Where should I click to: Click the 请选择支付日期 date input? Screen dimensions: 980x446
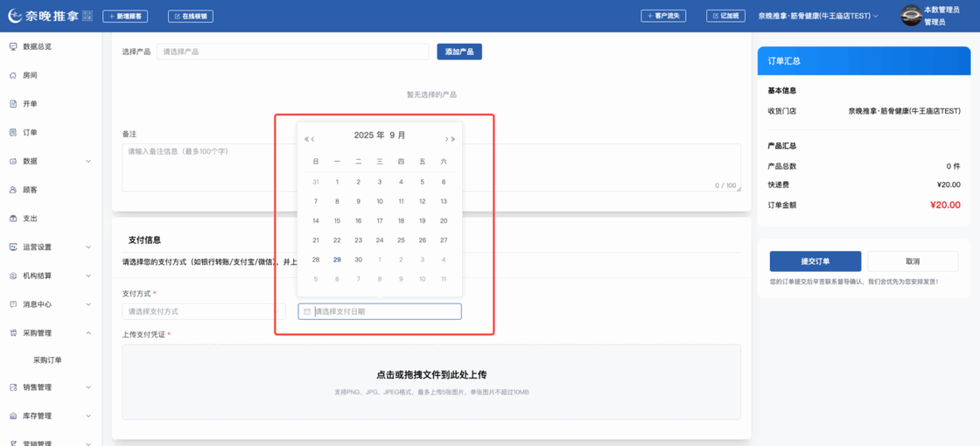tap(380, 311)
